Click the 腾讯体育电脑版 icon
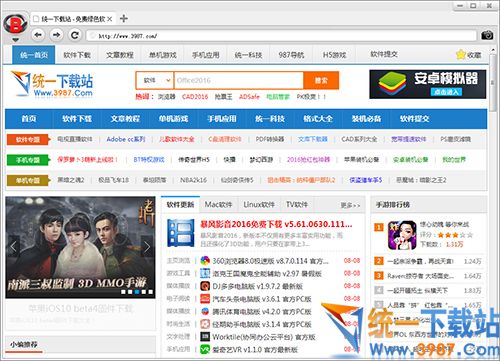Screen dimensions: 500x361 tap(205, 311)
